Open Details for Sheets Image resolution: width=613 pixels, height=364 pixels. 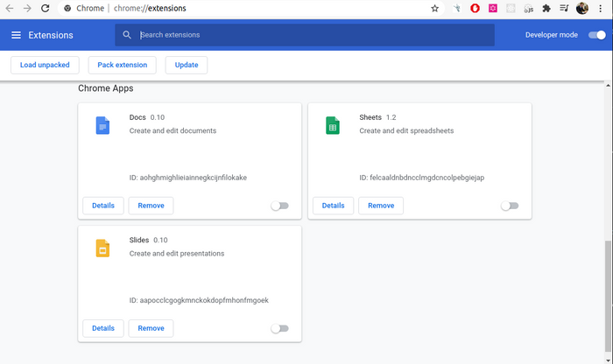tap(333, 206)
